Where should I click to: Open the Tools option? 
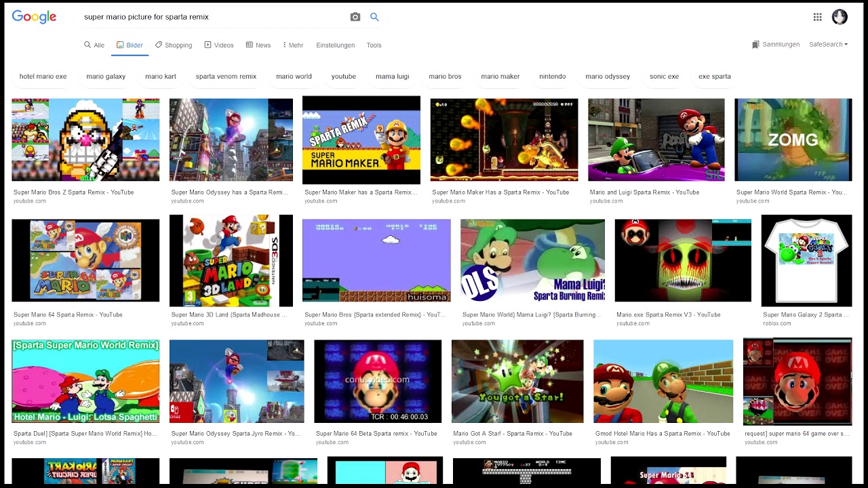tap(374, 45)
